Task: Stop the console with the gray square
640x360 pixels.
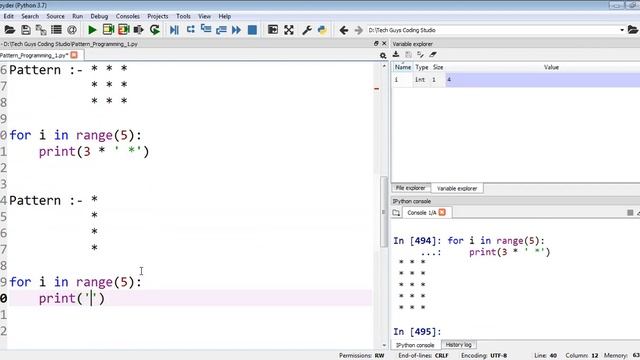Action: coord(630,213)
